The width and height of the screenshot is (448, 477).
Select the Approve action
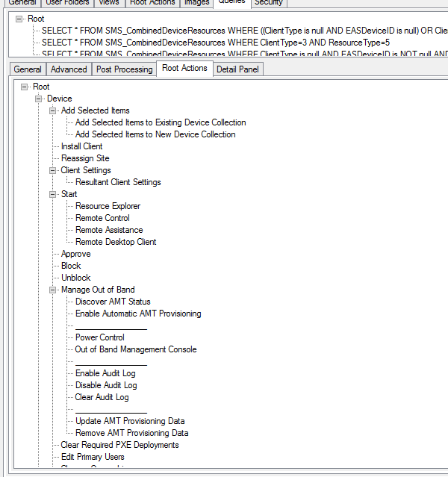(75, 254)
